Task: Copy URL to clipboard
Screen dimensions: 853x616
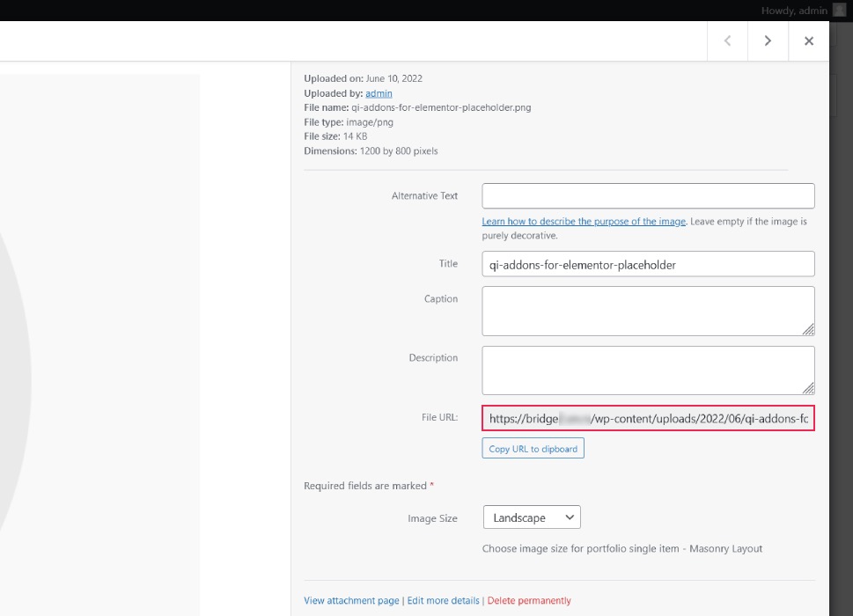Action: coord(533,449)
